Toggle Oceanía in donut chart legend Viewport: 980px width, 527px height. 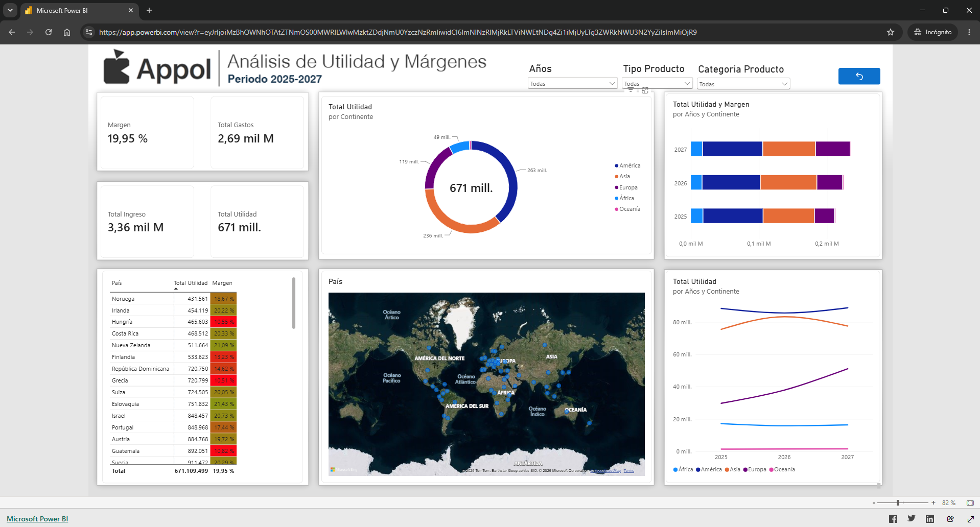pos(627,209)
